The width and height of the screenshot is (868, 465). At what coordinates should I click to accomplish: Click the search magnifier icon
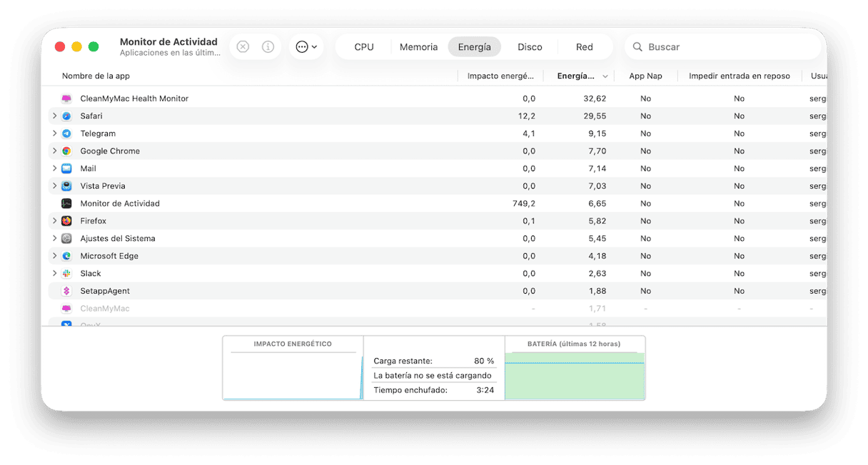pyautogui.click(x=637, y=47)
